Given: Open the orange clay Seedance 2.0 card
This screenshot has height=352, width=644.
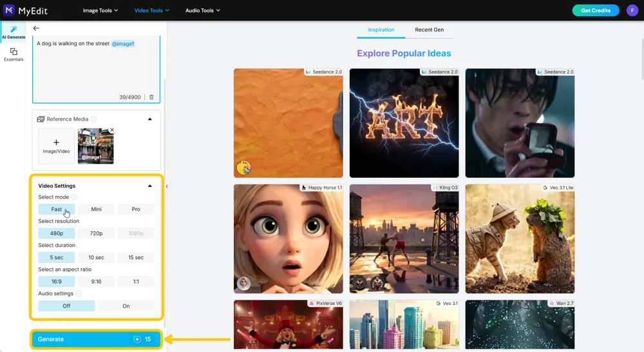Looking at the screenshot, I should point(289,123).
